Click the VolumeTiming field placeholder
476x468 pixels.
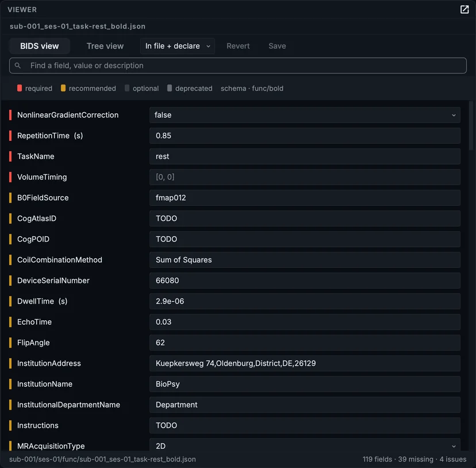click(x=305, y=177)
